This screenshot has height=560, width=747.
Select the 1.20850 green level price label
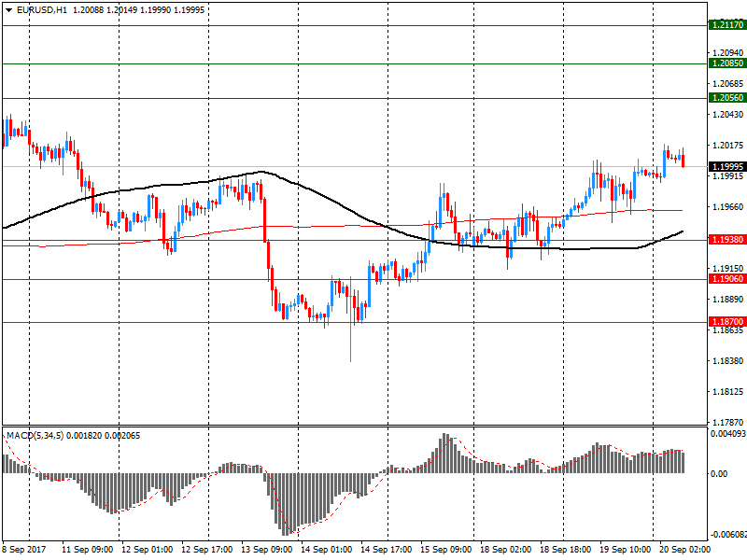point(727,63)
